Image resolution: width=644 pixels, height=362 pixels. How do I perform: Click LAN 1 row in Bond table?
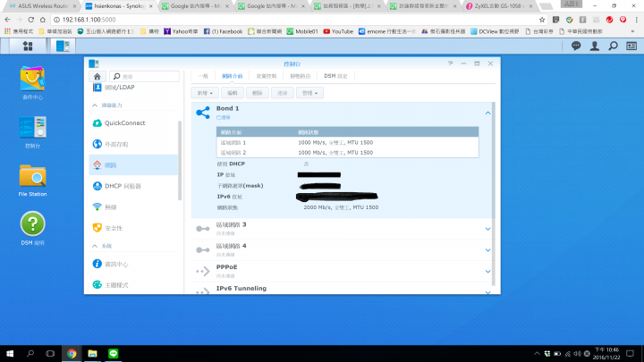(x=347, y=142)
